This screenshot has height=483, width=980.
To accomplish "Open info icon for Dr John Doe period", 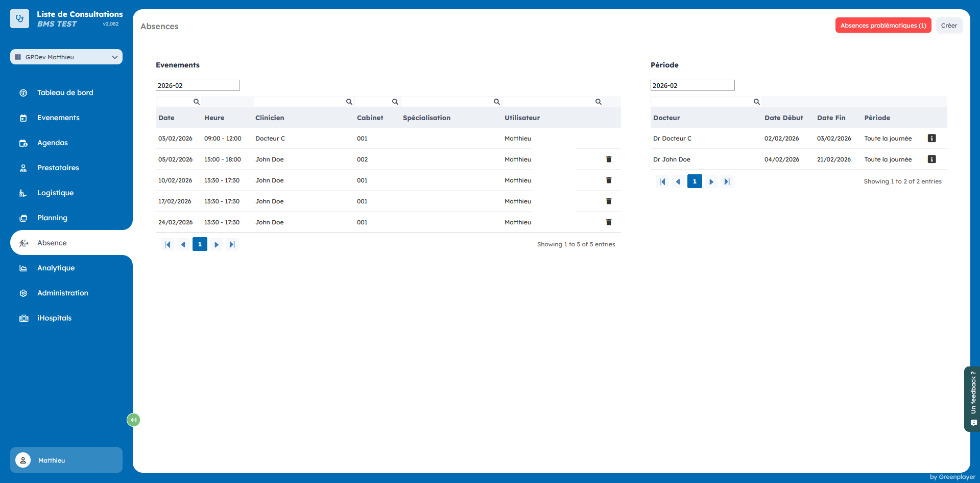I will [931, 159].
